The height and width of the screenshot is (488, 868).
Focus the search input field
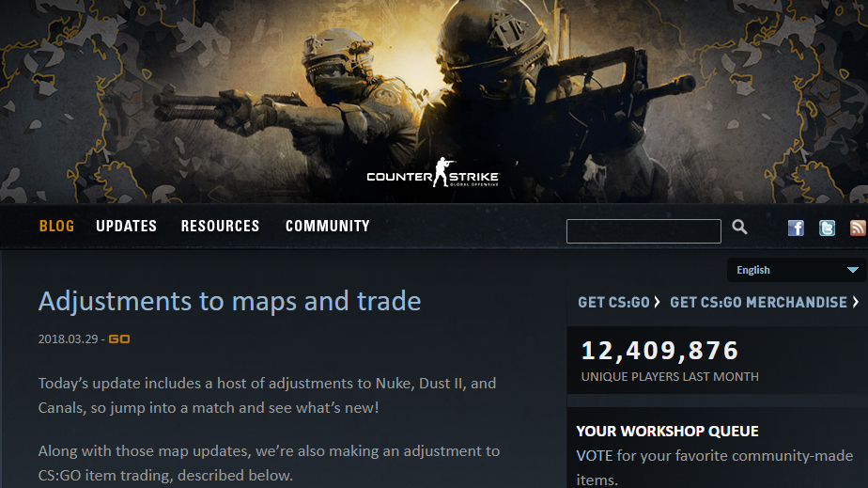click(x=643, y=231)
